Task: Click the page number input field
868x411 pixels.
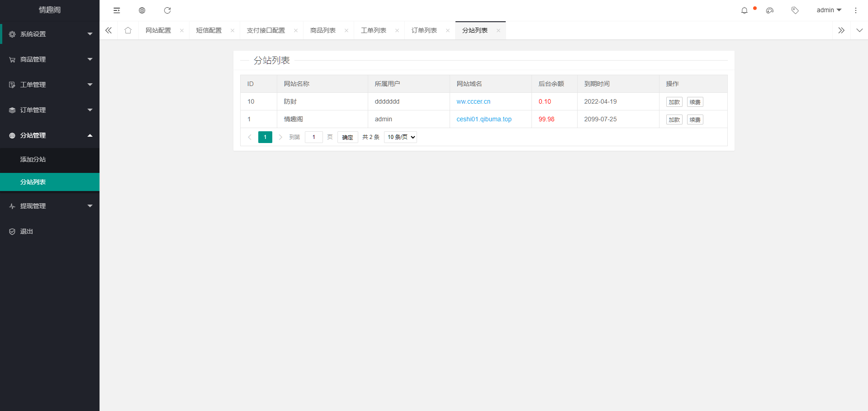Action: point(313,137)
